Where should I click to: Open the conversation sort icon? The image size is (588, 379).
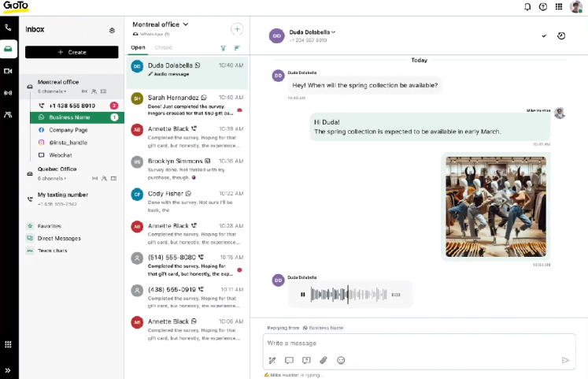[237, 48]
